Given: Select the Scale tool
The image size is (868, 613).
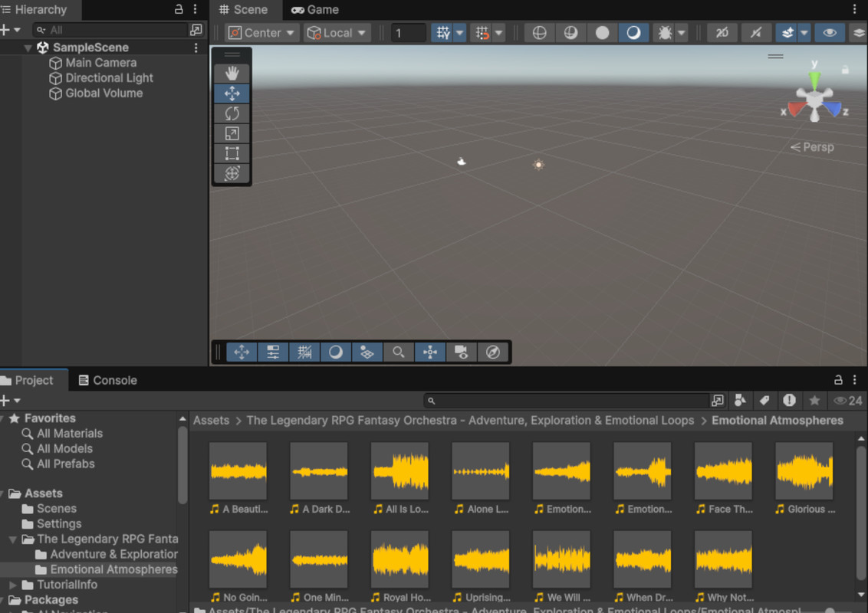Looking at the screenshot, I should coord(232,133).
